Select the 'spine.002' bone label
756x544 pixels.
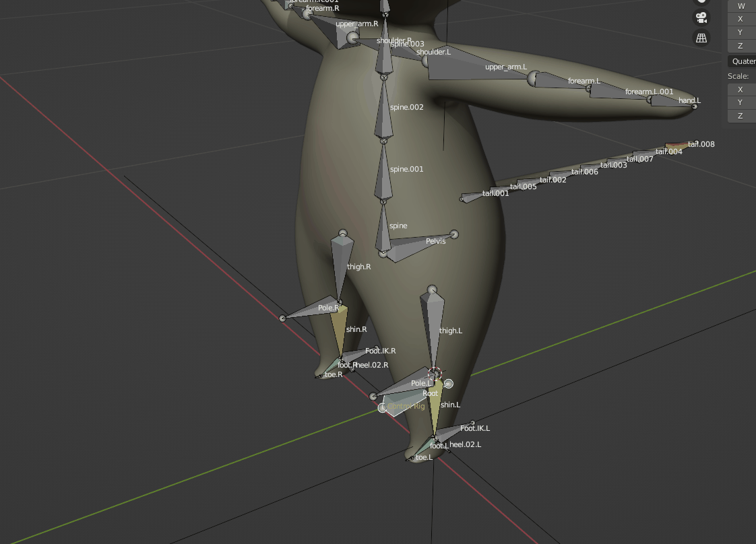[406, 107]
